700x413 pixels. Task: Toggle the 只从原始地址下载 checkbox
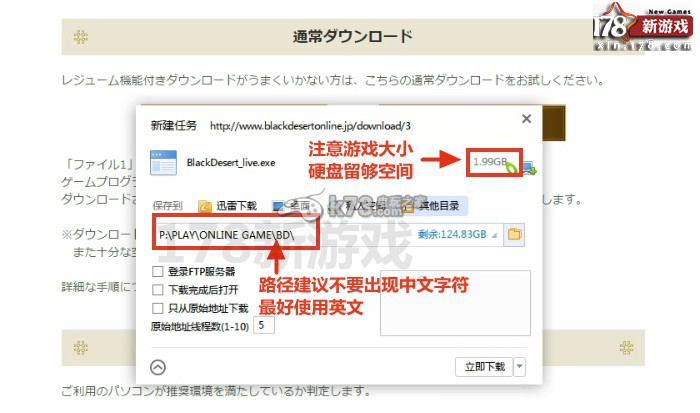[x=157, y=308]
